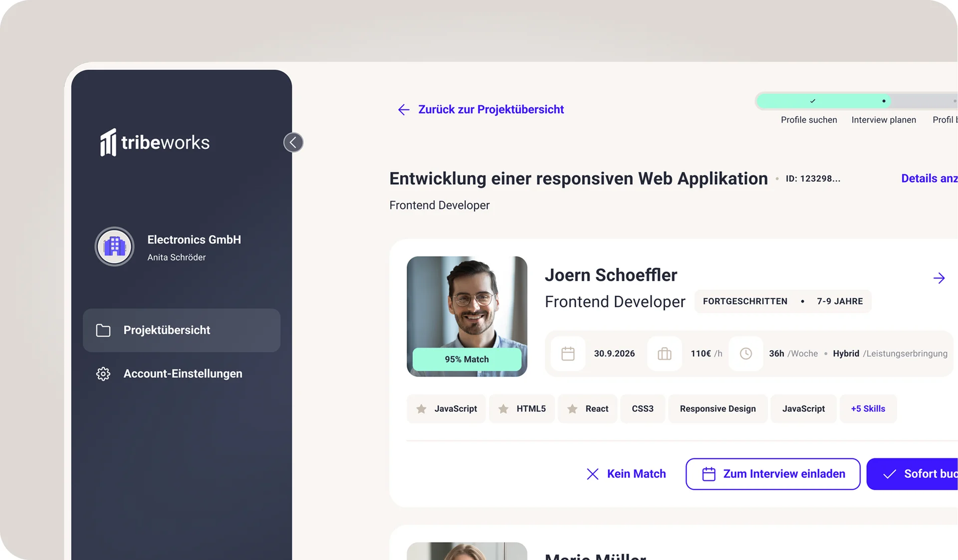Image resolution: width=958 pixels, height=560 pixels.
Task: Collapse the sidebar with the chevron button
Action: (x=293, y=143)
